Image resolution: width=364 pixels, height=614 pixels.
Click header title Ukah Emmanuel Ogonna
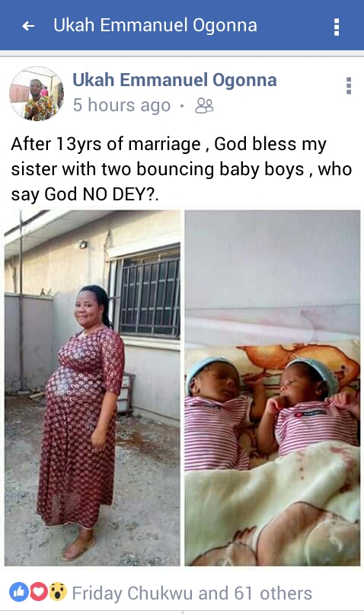[x=155, y=25]
